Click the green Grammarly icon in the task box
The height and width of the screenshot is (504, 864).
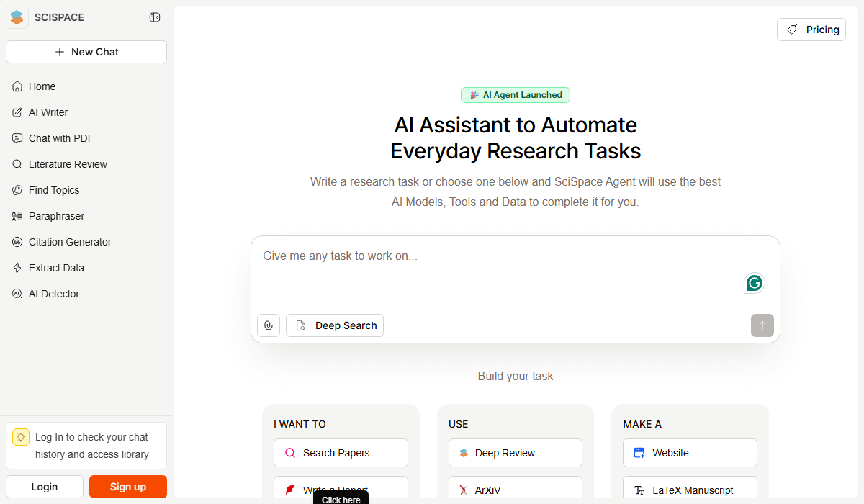click(754, 283)
